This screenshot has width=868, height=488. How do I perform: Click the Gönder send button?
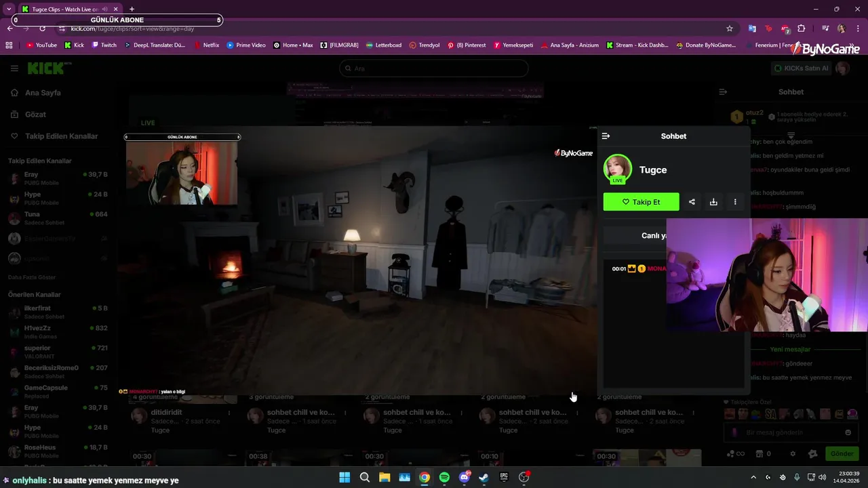842,453
